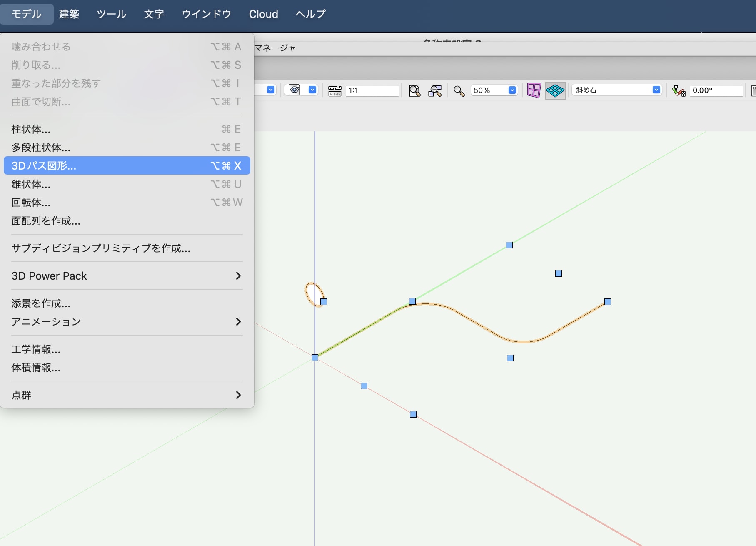The image size is (756, 546).
Task: Open the ツール menu
Action: click(x=112, y=14)
